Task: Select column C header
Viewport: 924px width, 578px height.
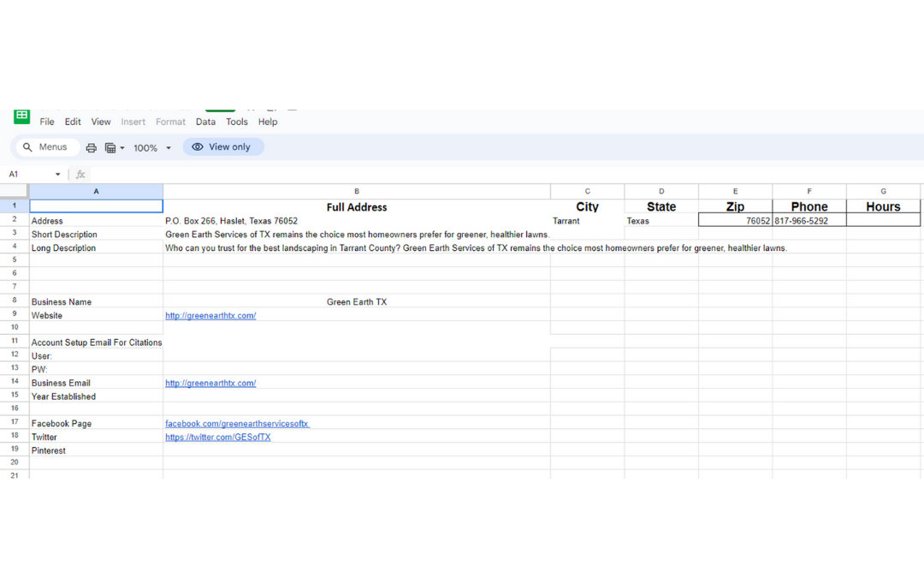Action: coord(588,191)
